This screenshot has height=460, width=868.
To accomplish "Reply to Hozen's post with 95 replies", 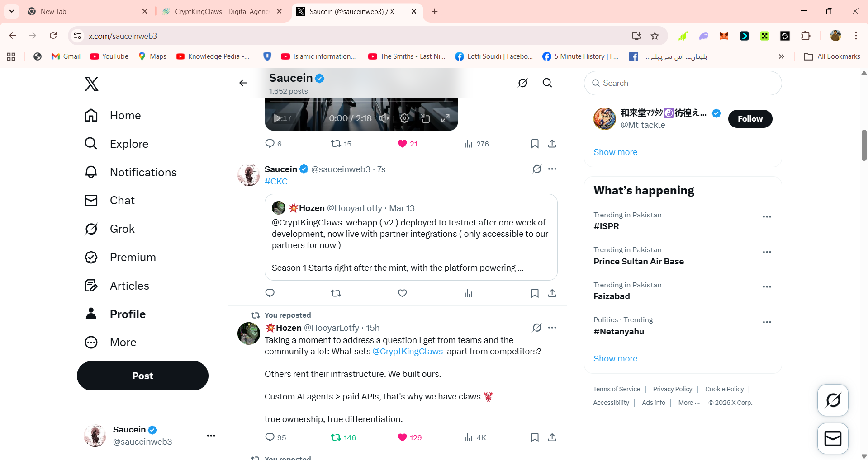I will (275, 437).
